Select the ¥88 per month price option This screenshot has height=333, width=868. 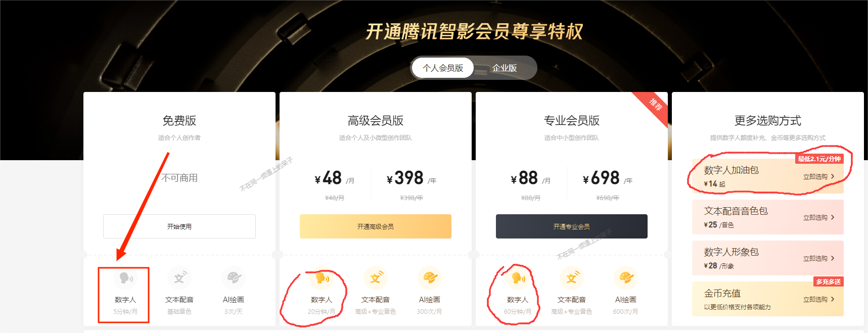pos(531,179)
